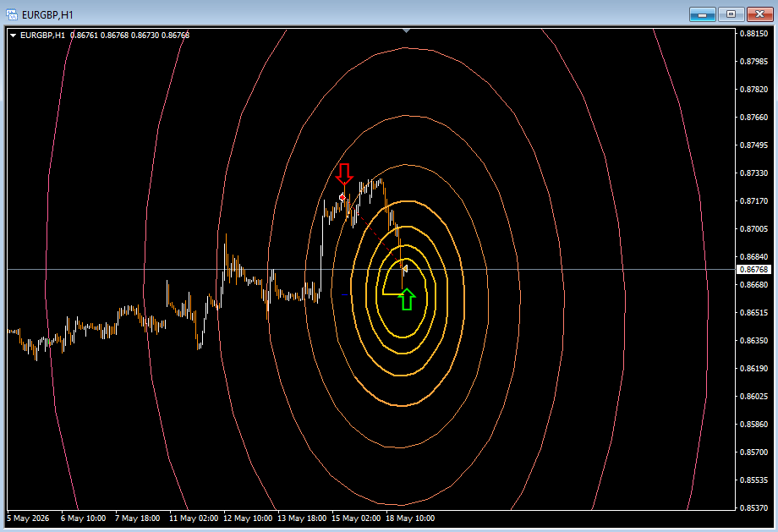Image resolution: width=778 pixels, height=532 pixels.
Task: Click the 0.85700 price scale label
Action: tap(753, 452)
